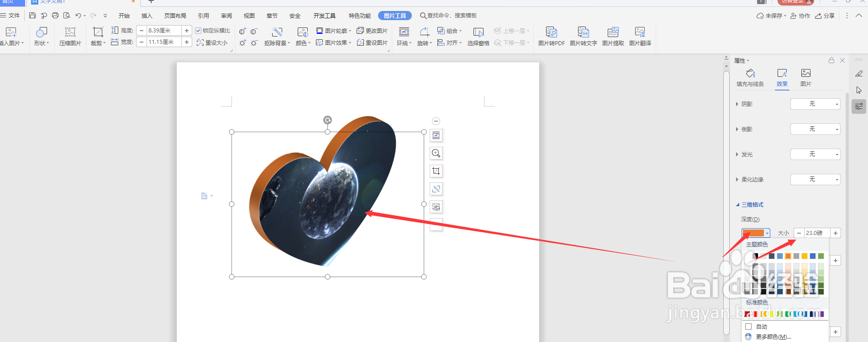Viewport: 868px width, 342px height.
Task: Click Reset Picture (重设图片) button
Action: 372,43
